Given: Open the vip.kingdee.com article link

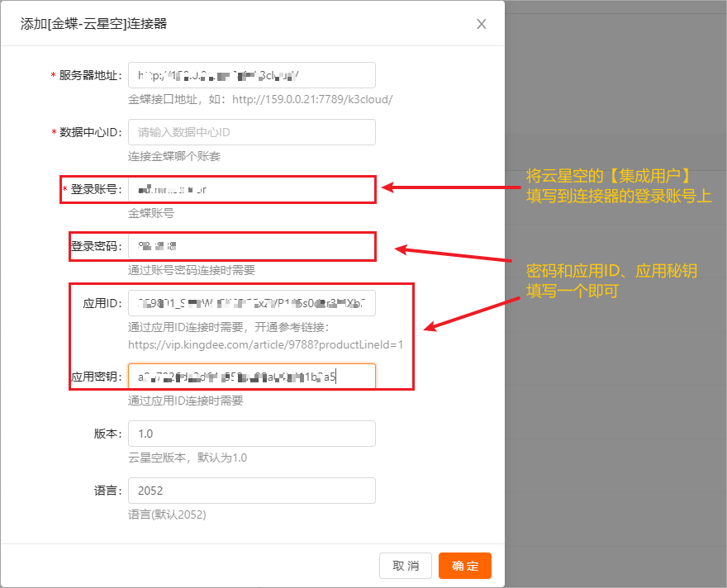Looking at the screenshot, I should coord(265,344).
